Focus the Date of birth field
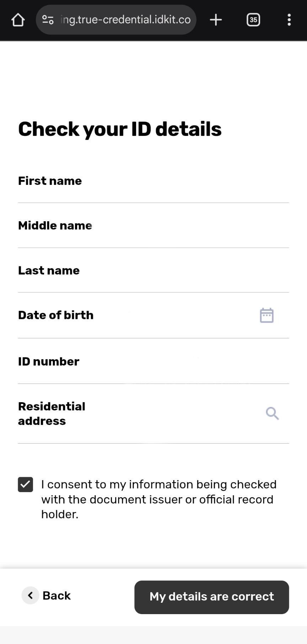The width and height of the screenshot is (307, 644). [171, 315]
